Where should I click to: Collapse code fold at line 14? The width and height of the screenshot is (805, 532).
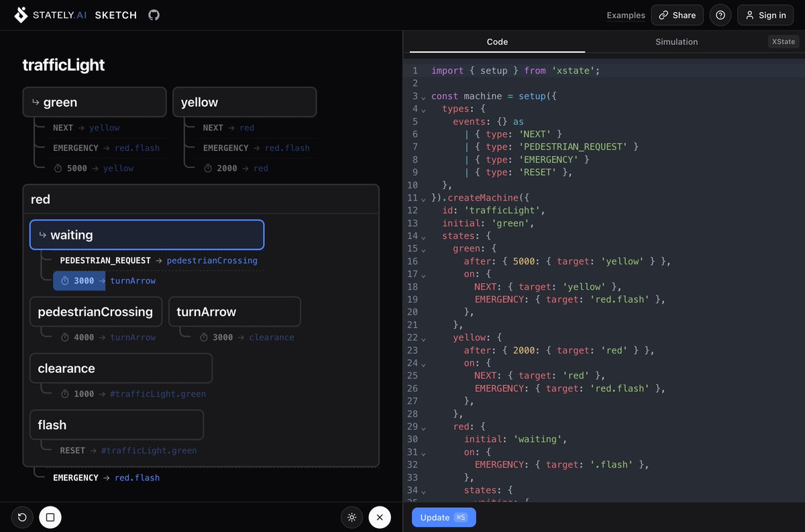coord(423,237)
